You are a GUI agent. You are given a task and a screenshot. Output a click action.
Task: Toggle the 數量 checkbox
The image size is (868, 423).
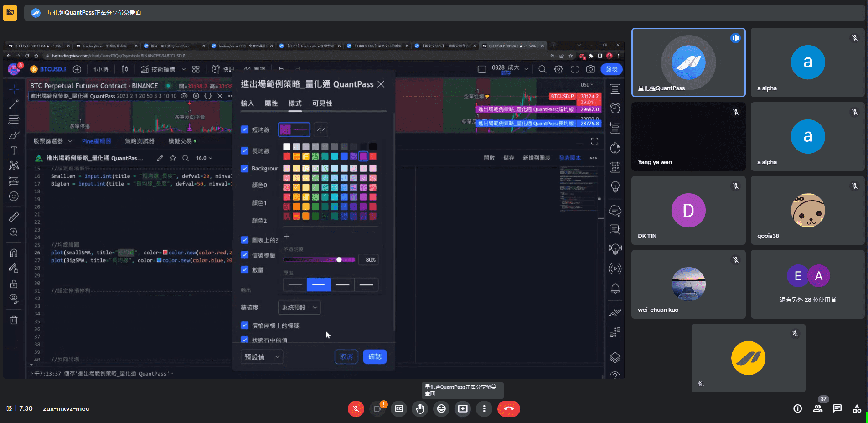[245, 269]
